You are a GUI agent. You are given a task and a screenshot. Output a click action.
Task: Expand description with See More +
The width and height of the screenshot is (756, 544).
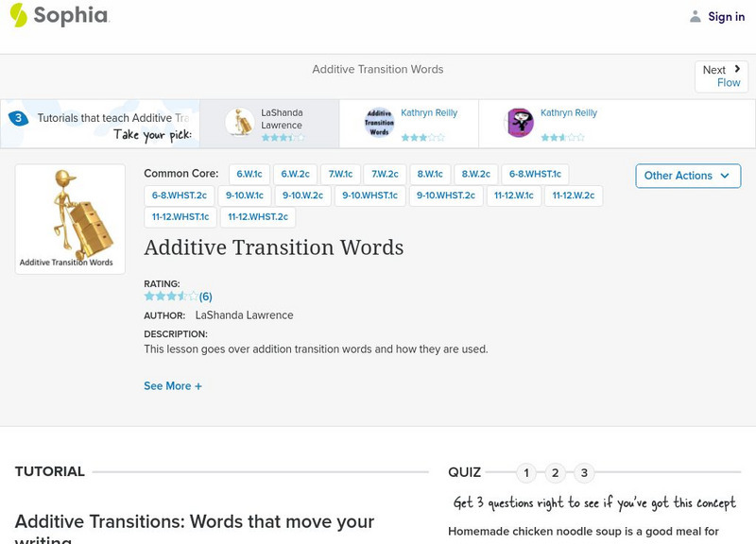click(173, 386)
